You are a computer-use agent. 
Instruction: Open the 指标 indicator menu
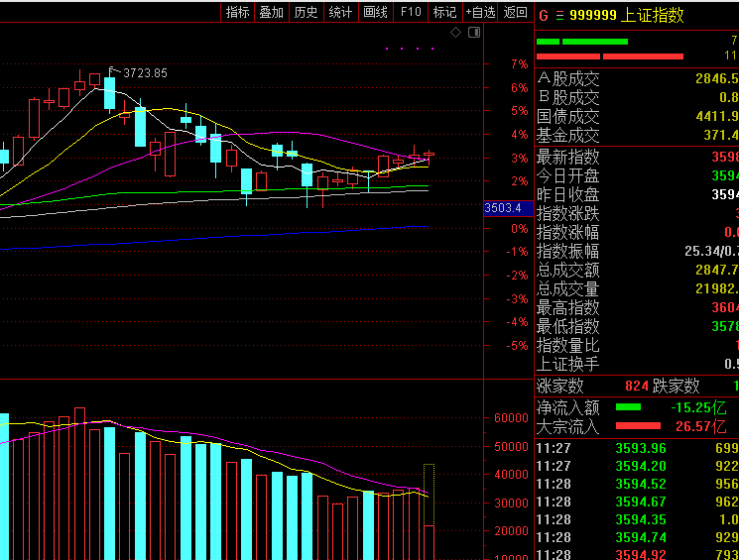coord(238,12)
